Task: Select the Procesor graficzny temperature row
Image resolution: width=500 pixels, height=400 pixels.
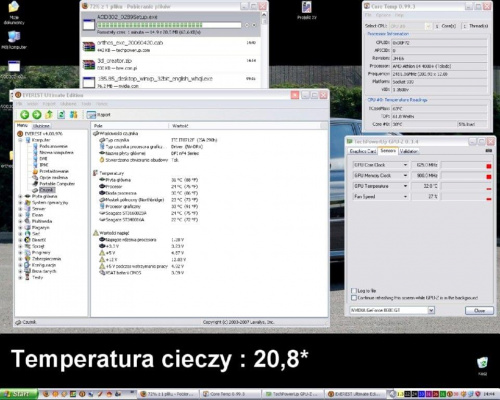Action: 148,206
